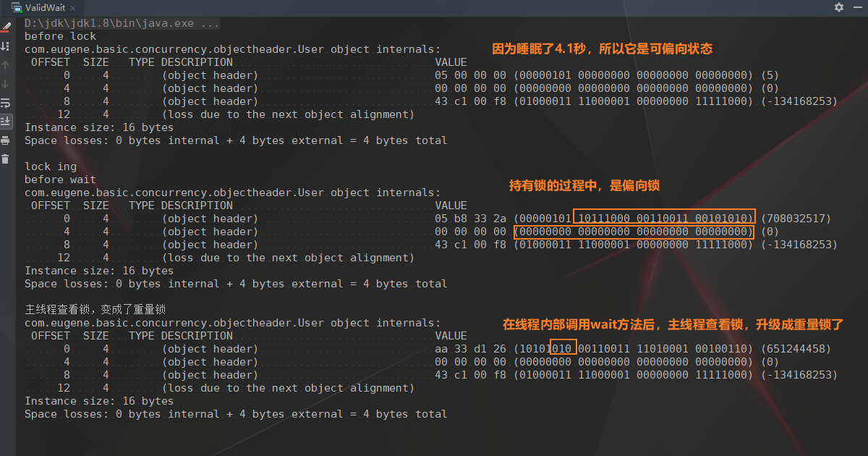Image resolution: width=868 pixels, height=456 pixels.
Task: Click the print console output icon
Action: click(6, 140)
